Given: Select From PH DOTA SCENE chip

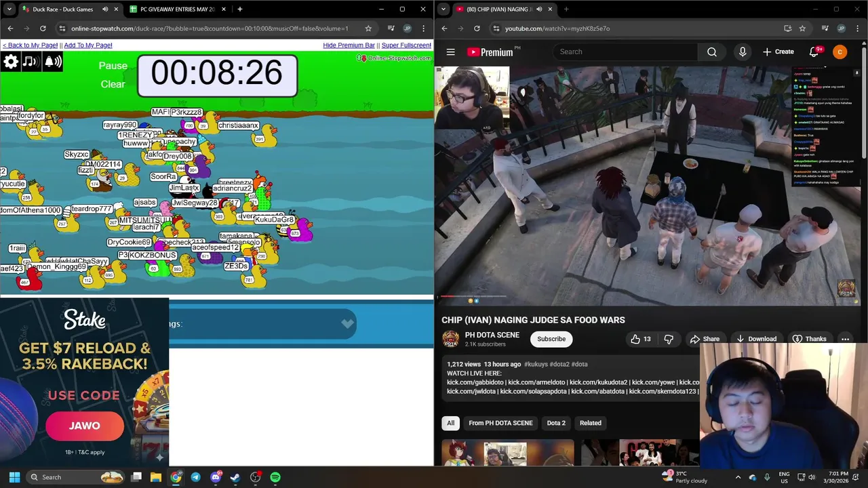Looking at the screenshot, I should [500, 423].
